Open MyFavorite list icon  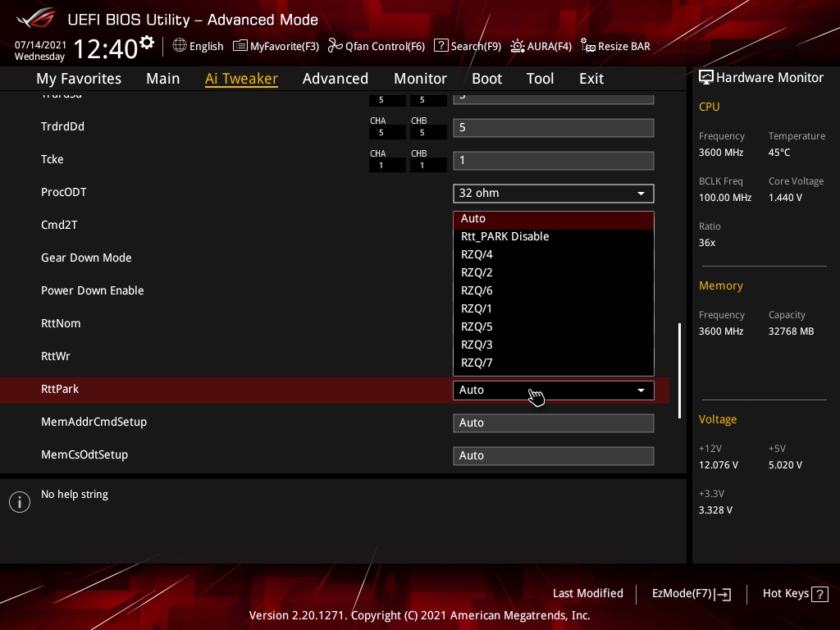click(x=240, y=46)
